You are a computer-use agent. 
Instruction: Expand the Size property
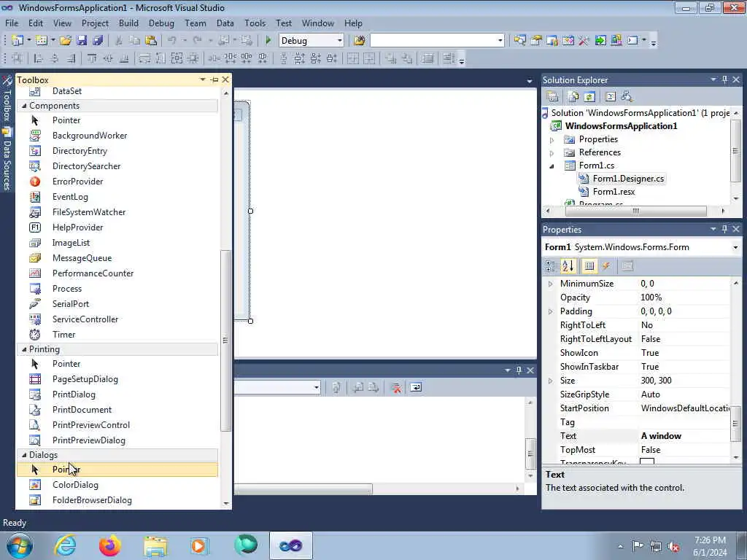(x=550, y=381)
